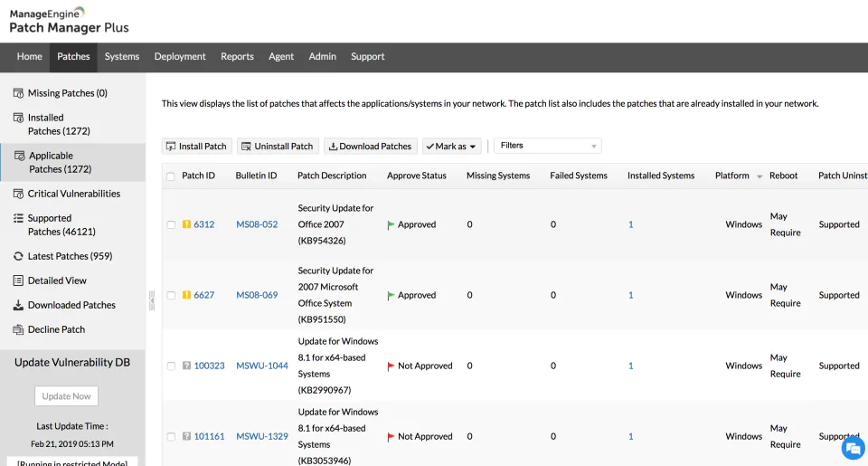Click the Downloaded Patches download icon
The width and height of the screenshot is (868, 466).
tap(18, 305)
